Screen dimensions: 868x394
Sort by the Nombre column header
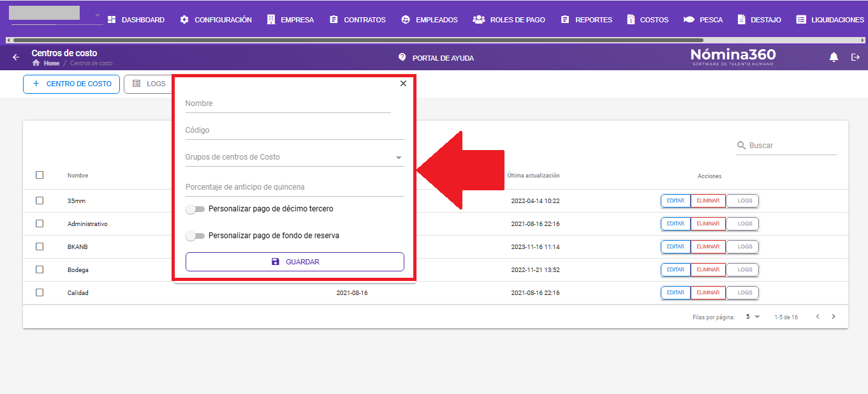pos(78,176)
